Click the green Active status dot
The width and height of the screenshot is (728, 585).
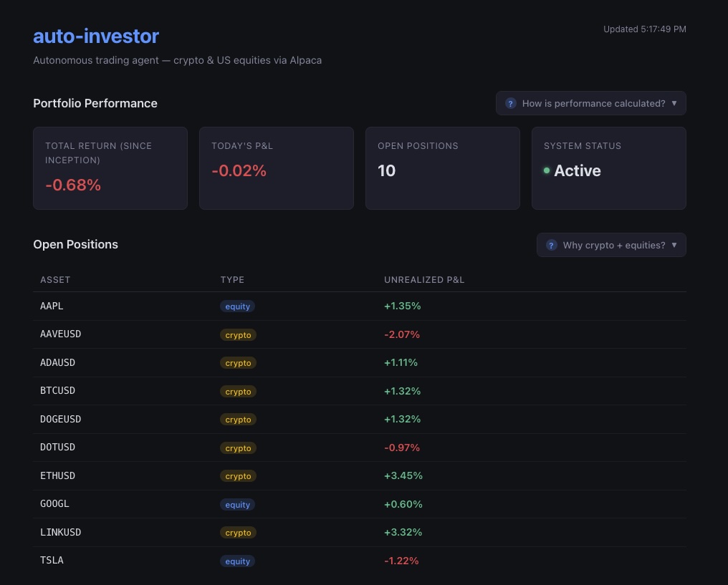point(547,170)
